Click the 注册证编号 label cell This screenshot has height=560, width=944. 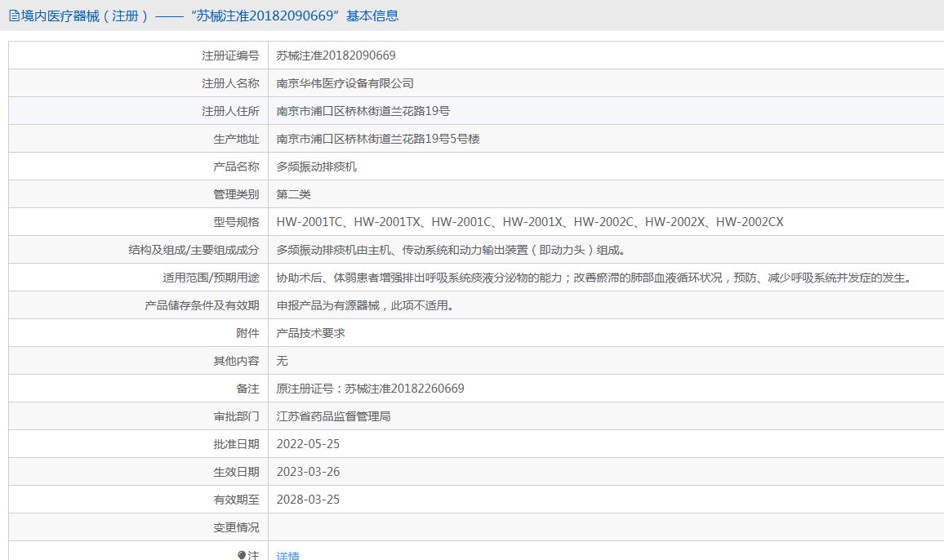(230, 56)
